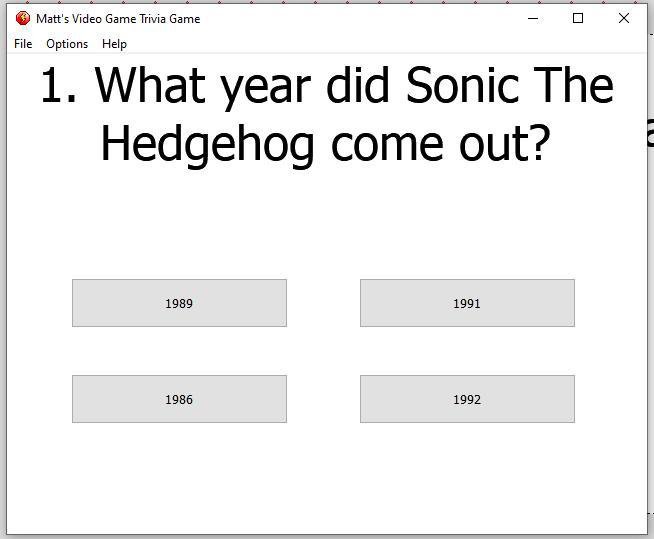This screenshot has width=654, height=539.
Task: Click the window title text in title bar
Action: (118, 19)
